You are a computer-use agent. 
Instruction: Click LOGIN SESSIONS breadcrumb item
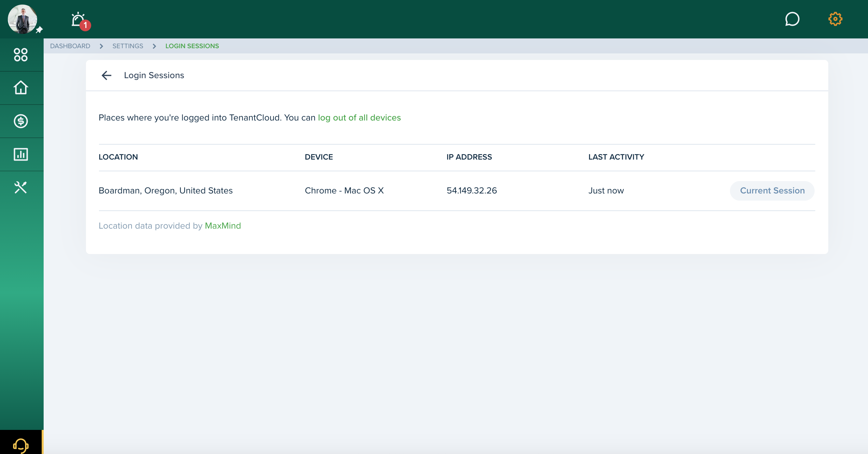[192, 46]
